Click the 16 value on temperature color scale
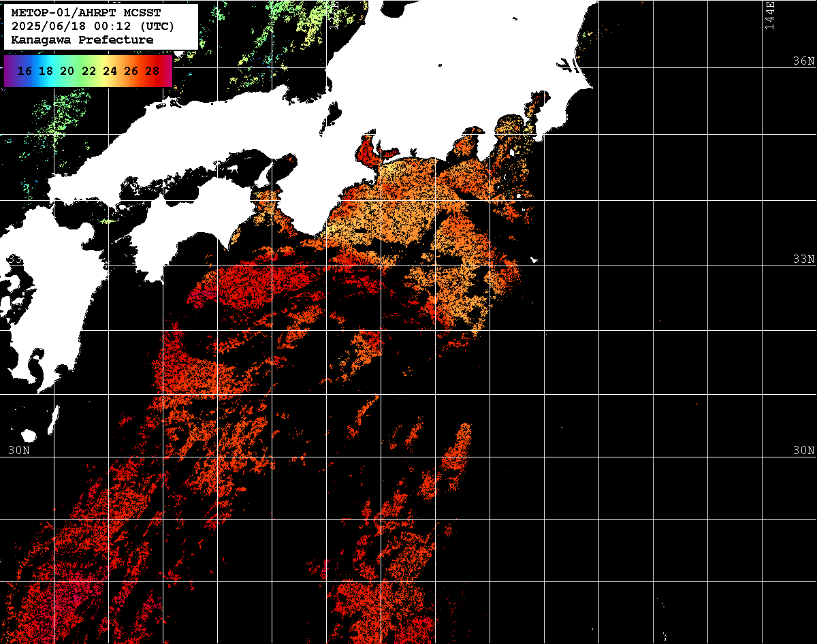Viewport: 817px width, 644px height. click(25, 71)
